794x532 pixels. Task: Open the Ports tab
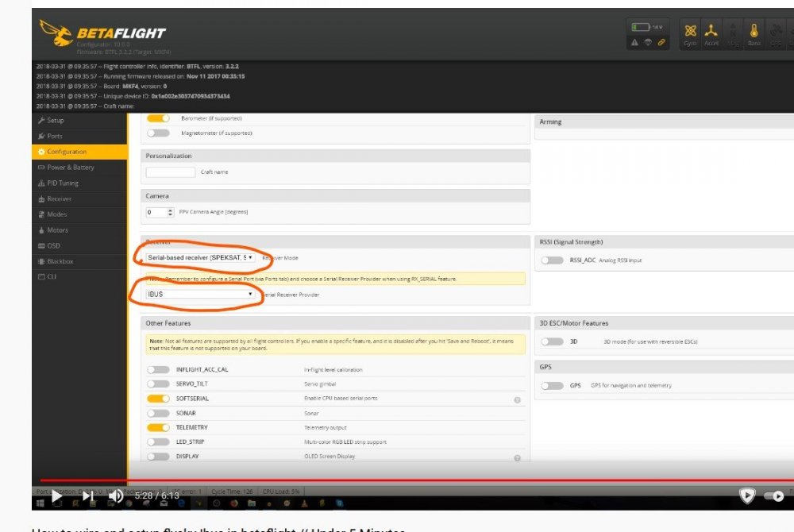(x=79, y=136)
